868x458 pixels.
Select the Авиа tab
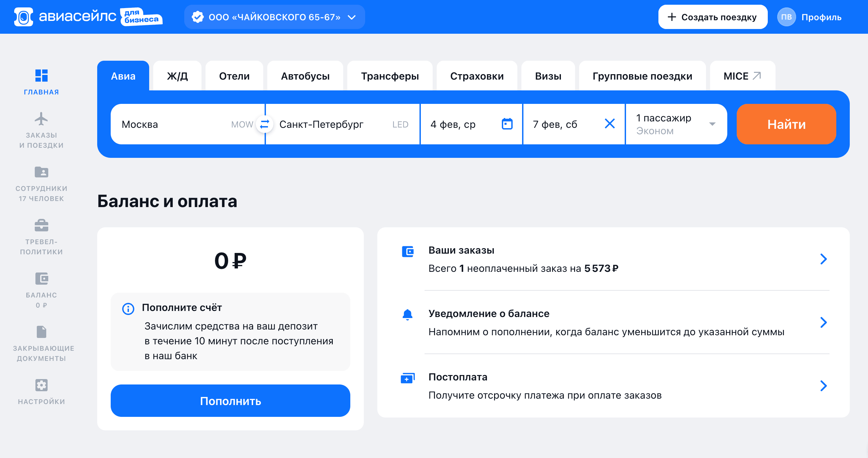(123, 76)
